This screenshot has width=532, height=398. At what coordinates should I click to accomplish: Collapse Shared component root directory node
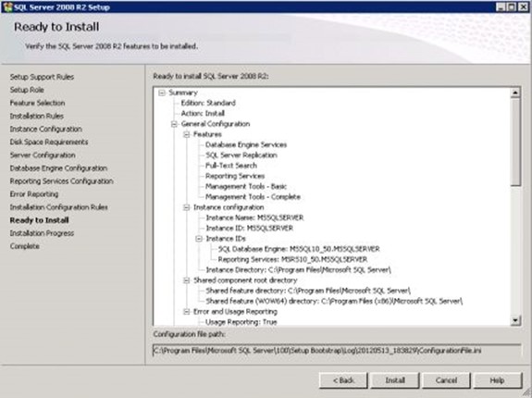[x=187, y=280]
